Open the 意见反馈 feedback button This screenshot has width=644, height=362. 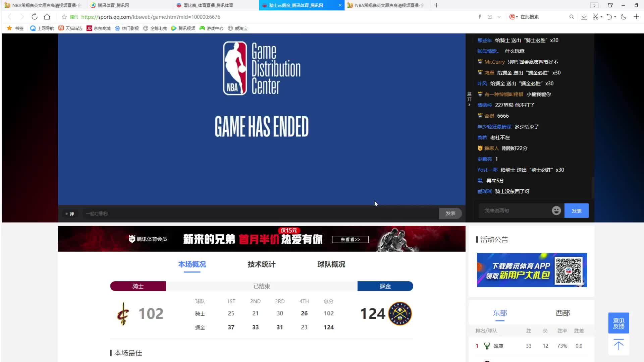619,323
